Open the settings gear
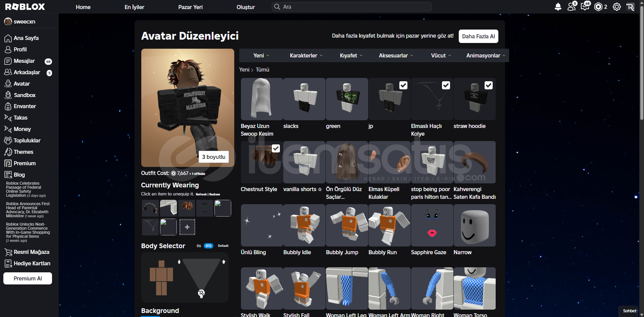This screenshot has height=317, width=644. coord(616,7)
